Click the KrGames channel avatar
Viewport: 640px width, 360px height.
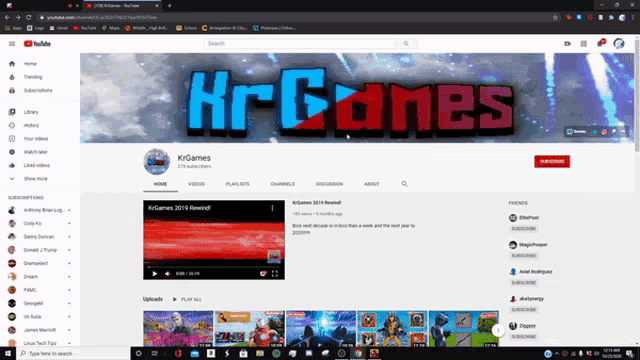(157, 162)
